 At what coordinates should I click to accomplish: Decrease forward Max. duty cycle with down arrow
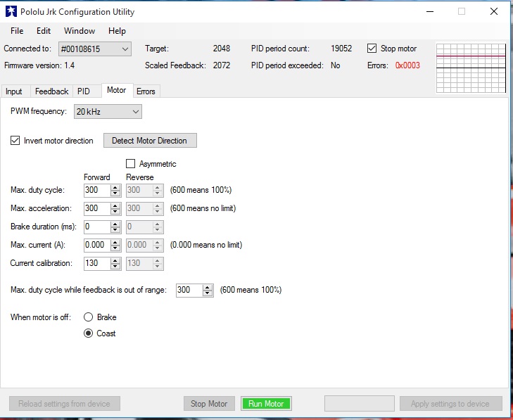coord(115,193)
